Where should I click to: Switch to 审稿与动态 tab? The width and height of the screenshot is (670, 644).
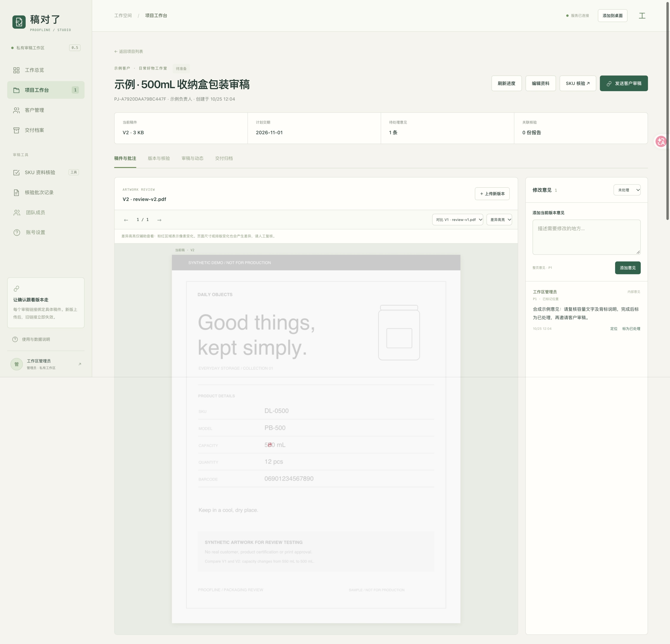click(x=193, y=158)
